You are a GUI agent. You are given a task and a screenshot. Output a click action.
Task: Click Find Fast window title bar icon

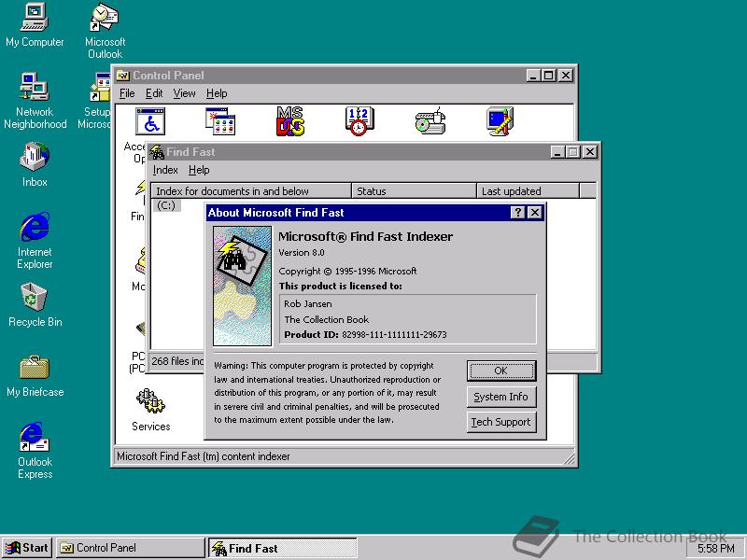(x=157, y=152)
